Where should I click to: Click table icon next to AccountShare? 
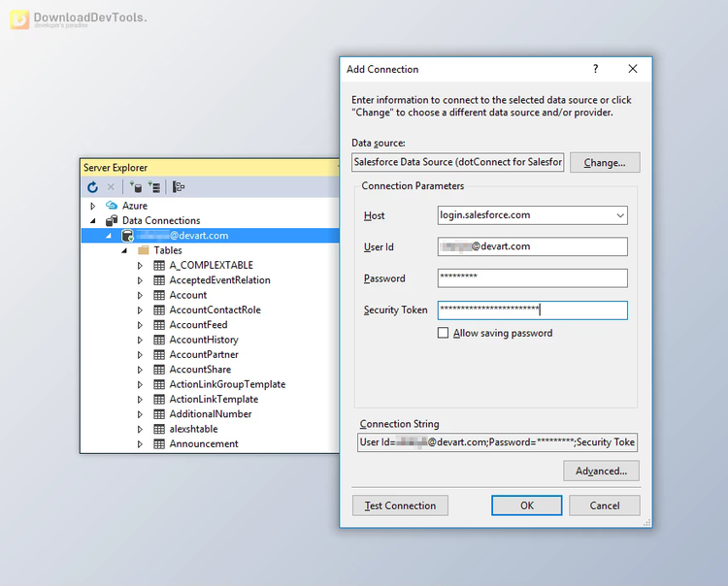[x=159, y=370]
